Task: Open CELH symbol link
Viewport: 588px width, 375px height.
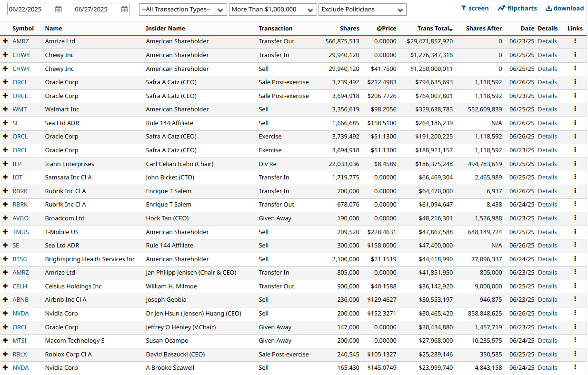Action: 20,286
